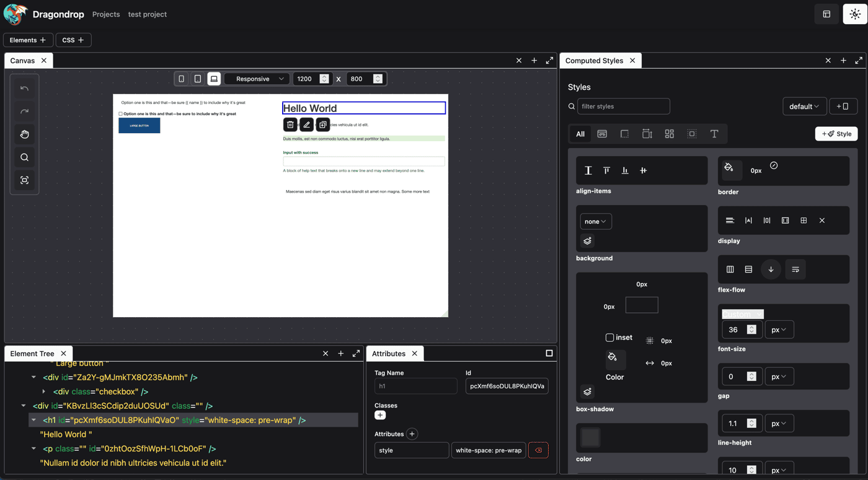This screenshot has width=868, height=480.
Task: Switch canvas to laptop viewport
Action: click(214, 79)
